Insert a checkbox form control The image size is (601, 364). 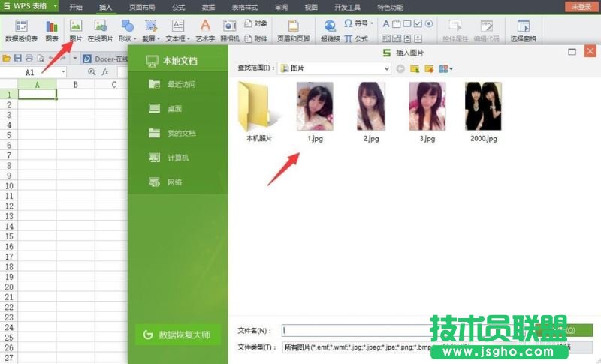pyautogui.click(x=418, y=24)
